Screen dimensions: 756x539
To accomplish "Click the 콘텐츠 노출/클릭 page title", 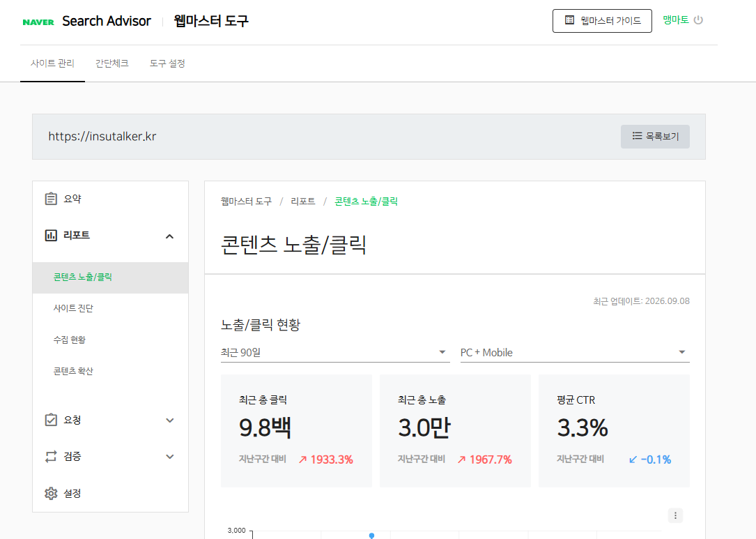I will [293, 245].
